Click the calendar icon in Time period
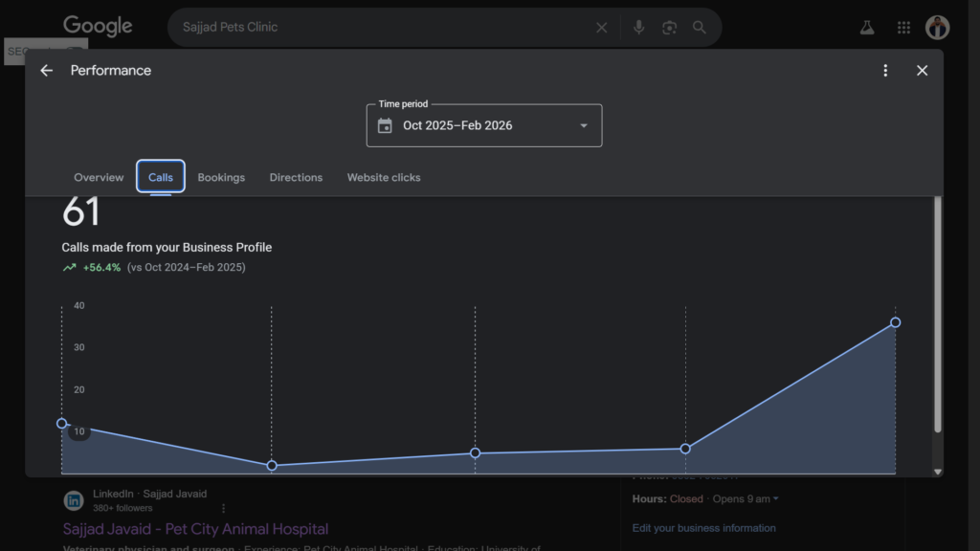 [385, 126]
